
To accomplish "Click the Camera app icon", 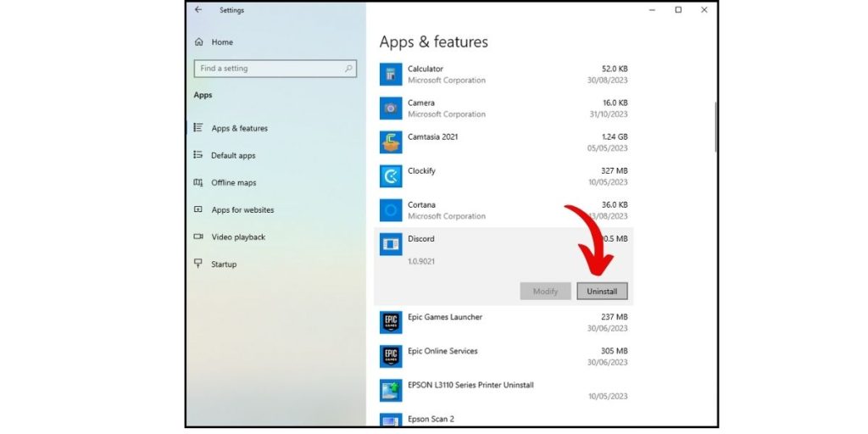I will pos(391,108).
